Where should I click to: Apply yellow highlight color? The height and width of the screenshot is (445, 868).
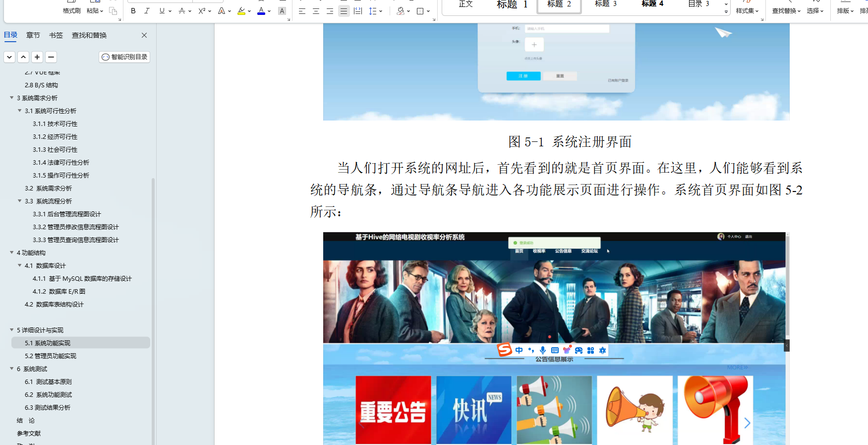pos(241,11)
